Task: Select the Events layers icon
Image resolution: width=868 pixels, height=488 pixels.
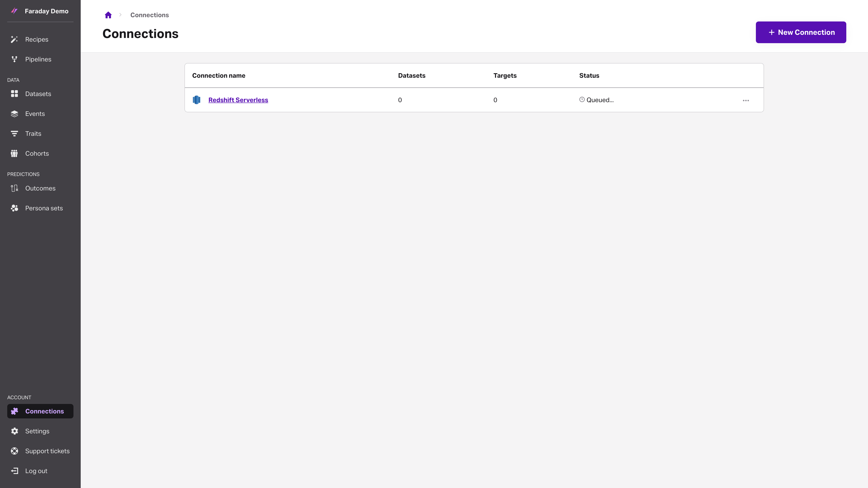Action: [14, 113]
